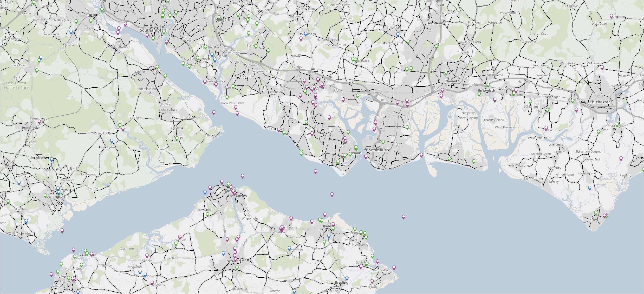Open purple marker on coast near Milford on Sea
The width and height of the screenshot is (644, 294).
62,230
